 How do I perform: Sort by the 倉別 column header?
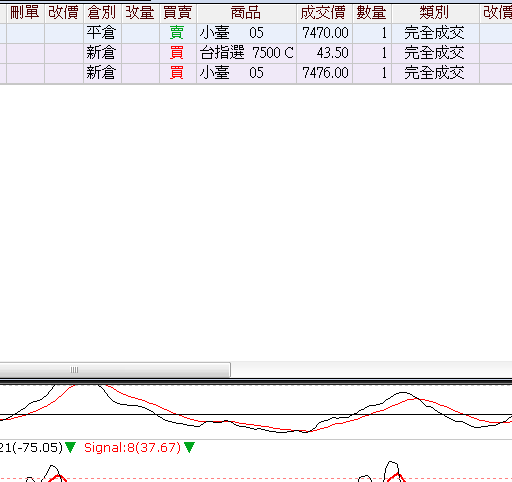point(102,13)
